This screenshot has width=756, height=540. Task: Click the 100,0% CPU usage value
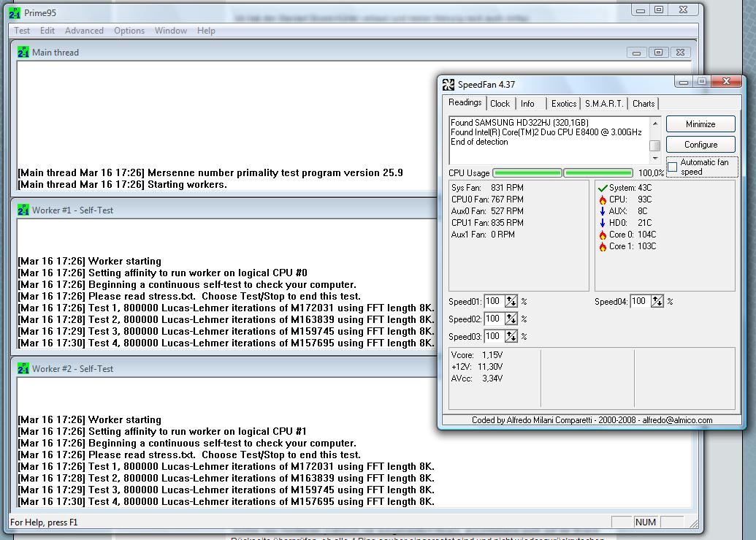651,172
